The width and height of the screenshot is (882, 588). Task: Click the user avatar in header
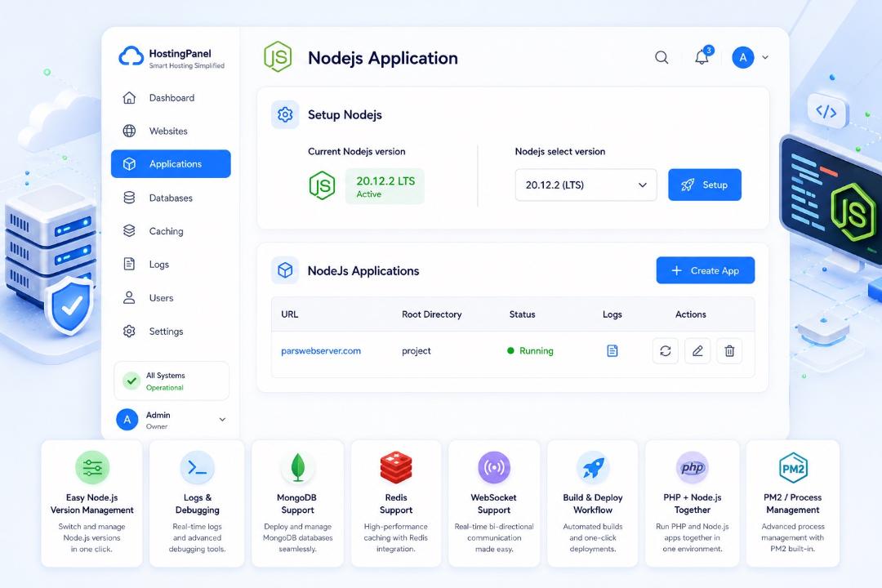pyautogui.click(x=742, y=57)
